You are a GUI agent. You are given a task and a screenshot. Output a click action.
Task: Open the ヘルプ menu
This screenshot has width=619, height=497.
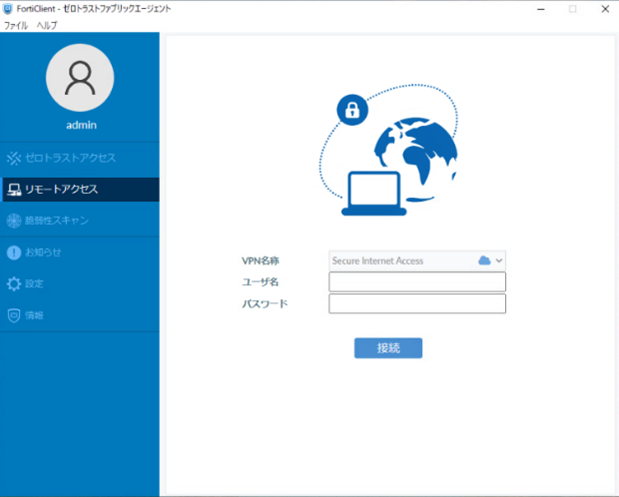tap(47, 26)
